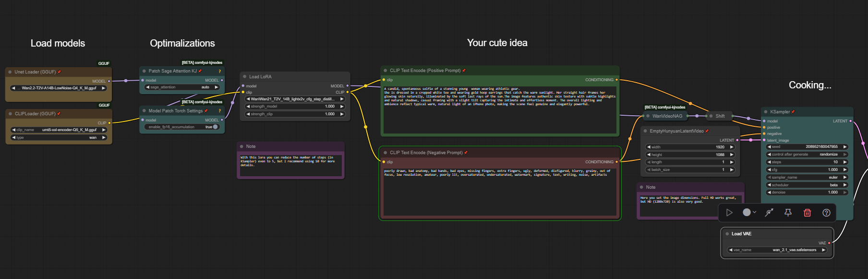This screenshot has height=279, width=868.
Task: Decrease strength_clip with left arrow
Action: pos(248,114)
